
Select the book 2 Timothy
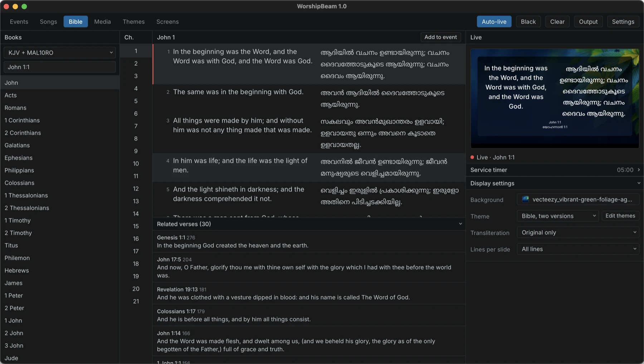(x=60, y=233)
